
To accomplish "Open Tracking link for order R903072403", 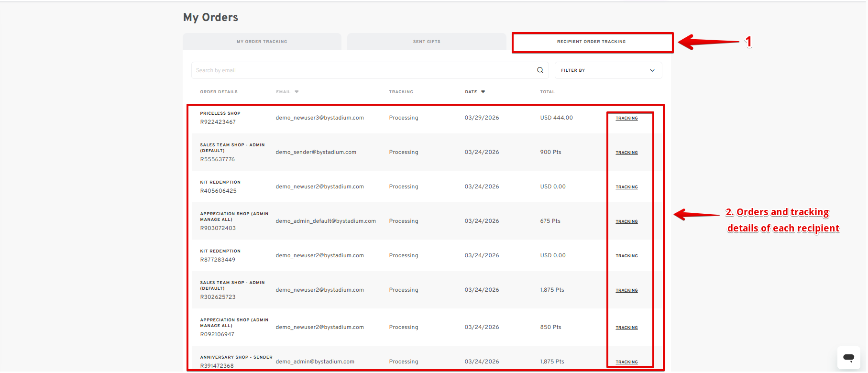I will (x=626, y=221).
